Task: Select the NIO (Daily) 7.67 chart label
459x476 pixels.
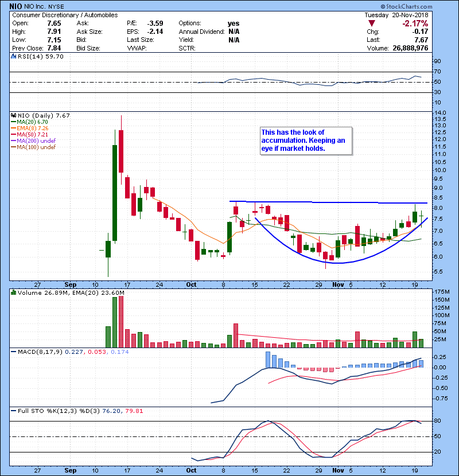Action: click(44, 116)
